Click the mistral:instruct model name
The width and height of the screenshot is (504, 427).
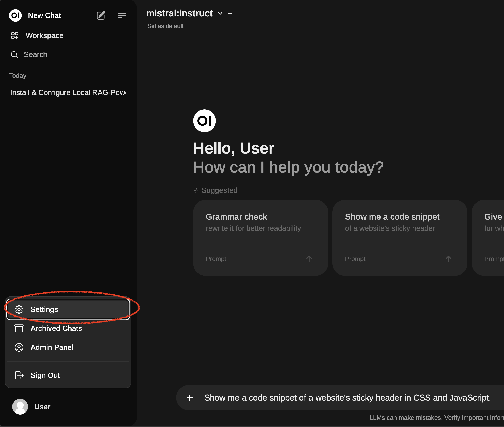179,13
